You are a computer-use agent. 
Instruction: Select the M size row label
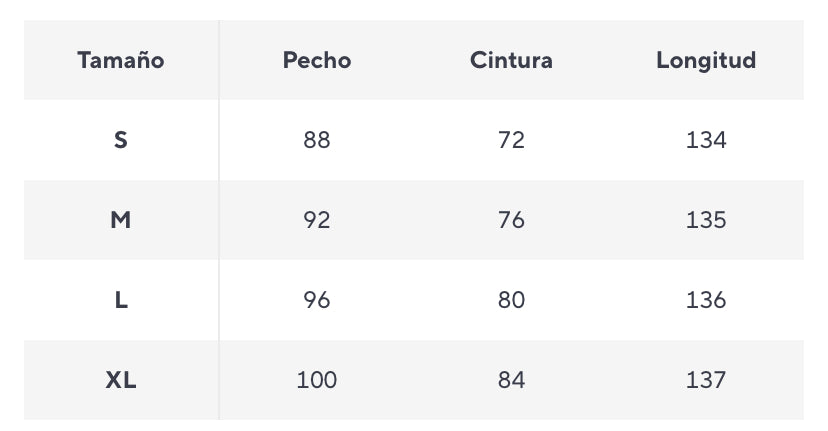pos(121,220)
